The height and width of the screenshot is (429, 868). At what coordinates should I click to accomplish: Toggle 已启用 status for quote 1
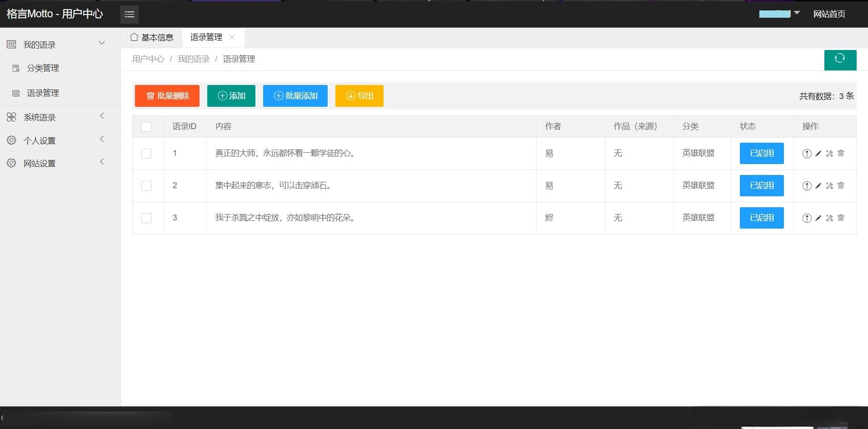point(762,154)
